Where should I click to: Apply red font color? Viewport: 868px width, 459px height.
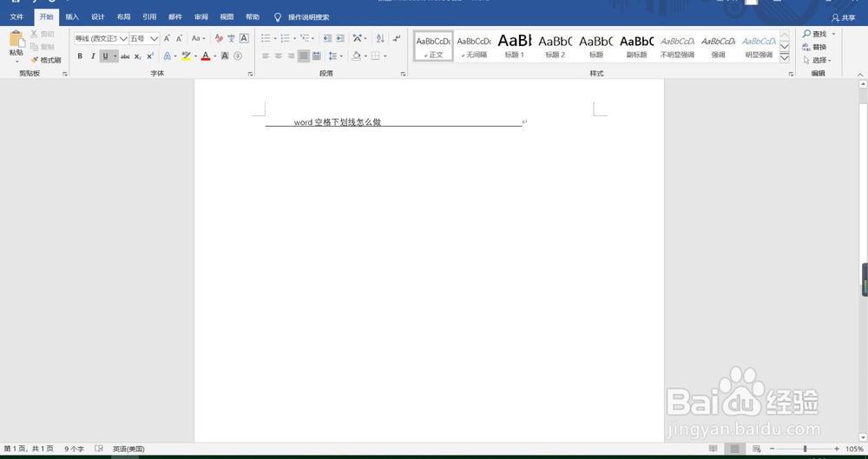tap(206, 56)
